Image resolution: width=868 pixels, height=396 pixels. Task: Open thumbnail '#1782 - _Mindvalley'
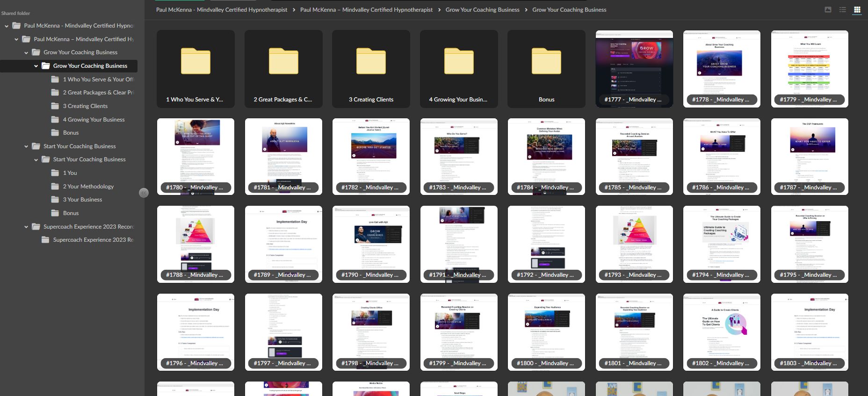pyautogui.click(x=371, y=157)
